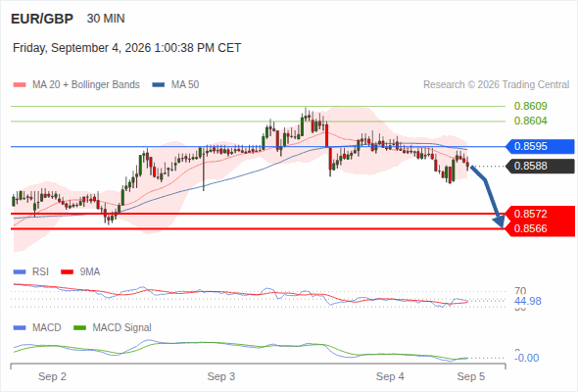Click the Research © 2026 Trading Central credit
Viewport: 578px width, 392px height.
[496, 85]
